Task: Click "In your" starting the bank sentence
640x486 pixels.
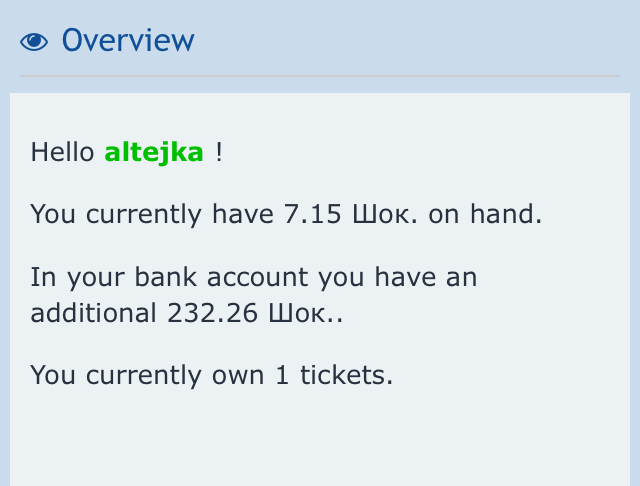Action: (x=70, y=277)
